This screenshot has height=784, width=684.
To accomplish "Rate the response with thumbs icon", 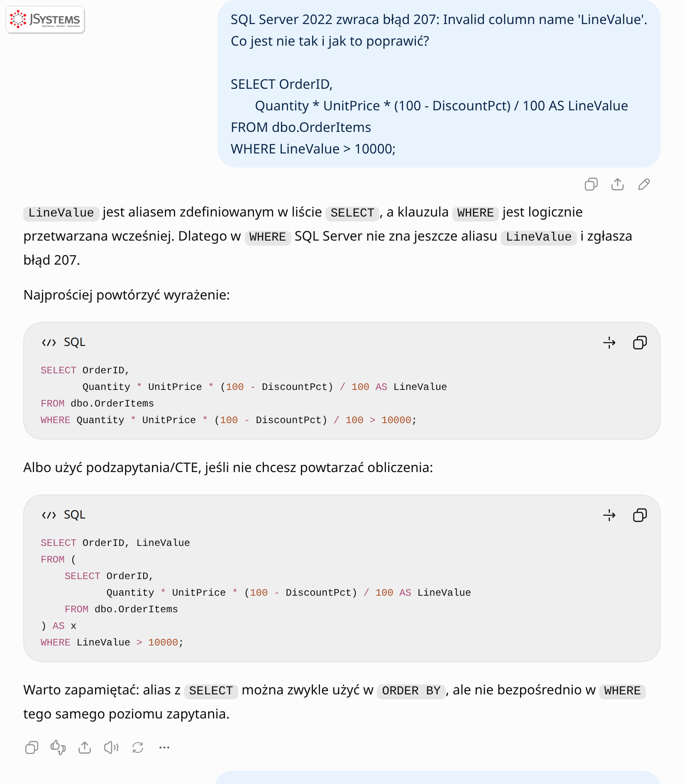I will pyautogui.click(x=58, y=747).
